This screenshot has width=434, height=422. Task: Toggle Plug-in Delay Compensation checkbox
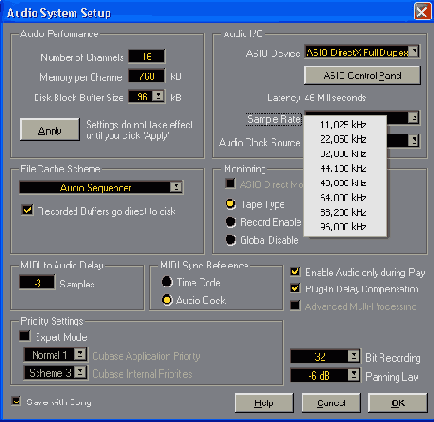tap(295, 288)
